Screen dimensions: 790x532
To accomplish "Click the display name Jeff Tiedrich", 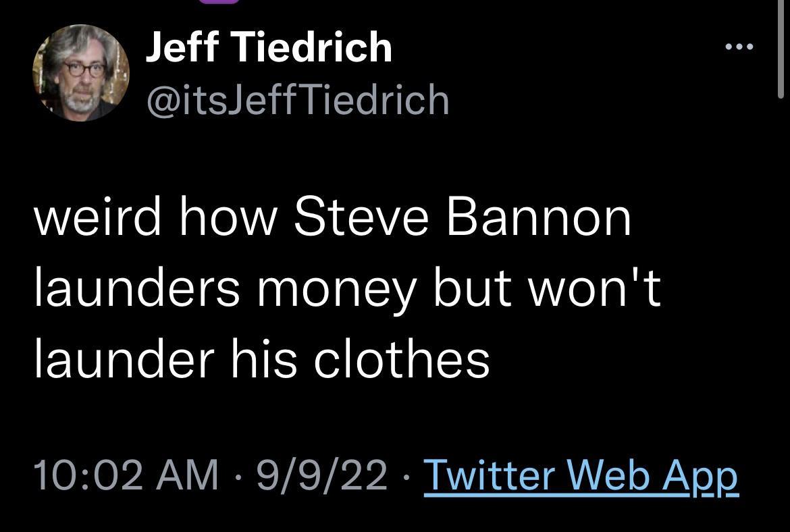I will click(x=269, y=47).
